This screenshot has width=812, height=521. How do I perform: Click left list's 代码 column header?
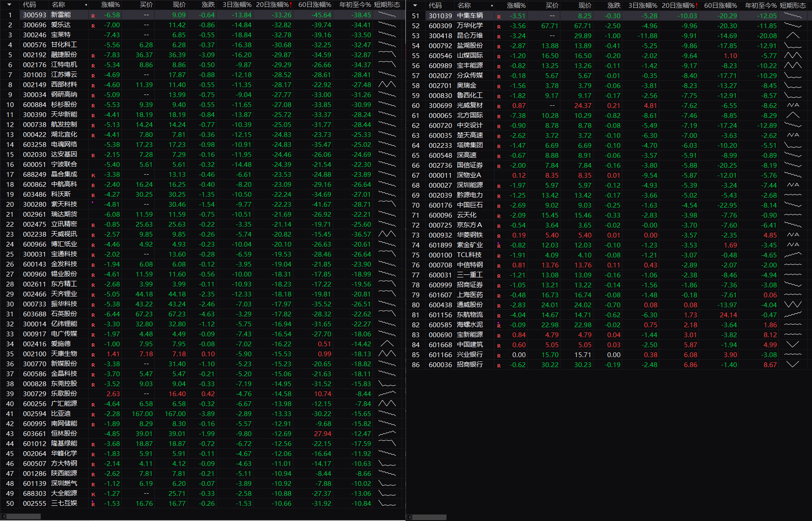pos(29,5)
